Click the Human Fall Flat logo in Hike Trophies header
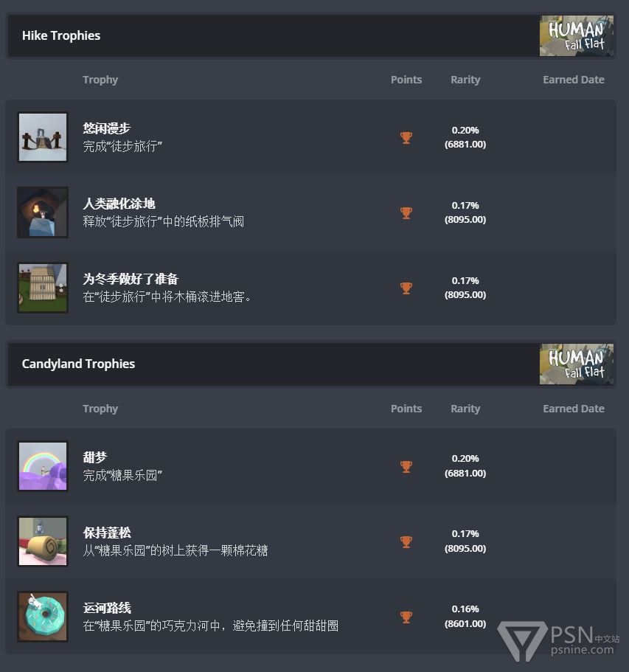This screenshot has height=672, width=629. pos(577,35)
